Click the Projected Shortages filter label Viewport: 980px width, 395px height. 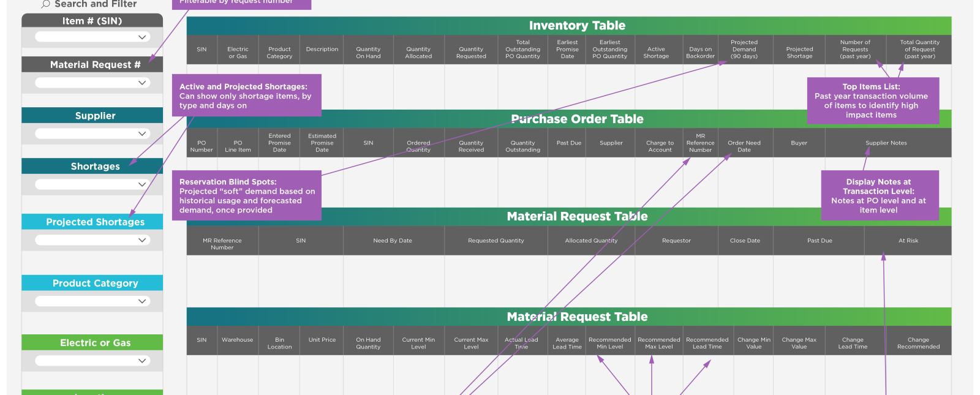[x=95, y=222]
